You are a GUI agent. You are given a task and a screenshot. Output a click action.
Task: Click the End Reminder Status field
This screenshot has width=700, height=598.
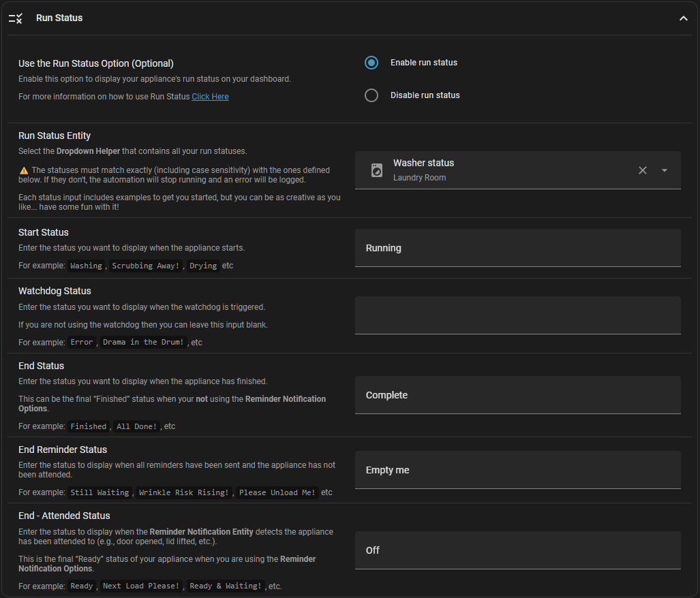tap(517, 470)
